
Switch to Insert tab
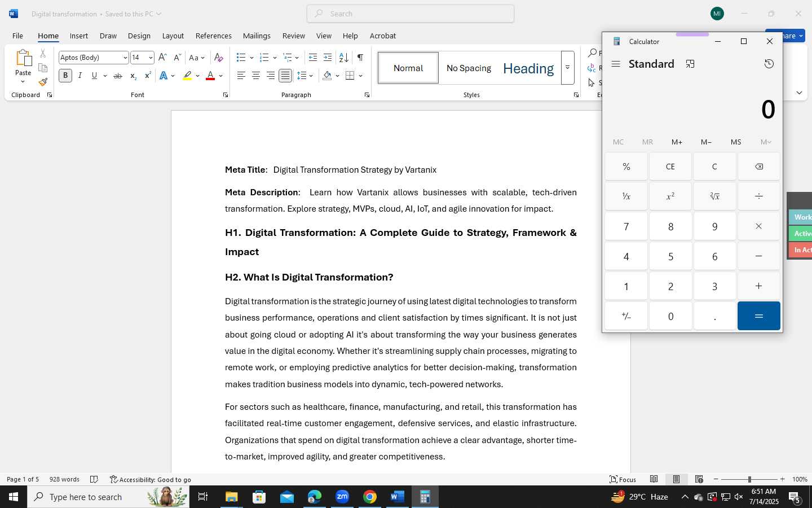tap(79, 36)
